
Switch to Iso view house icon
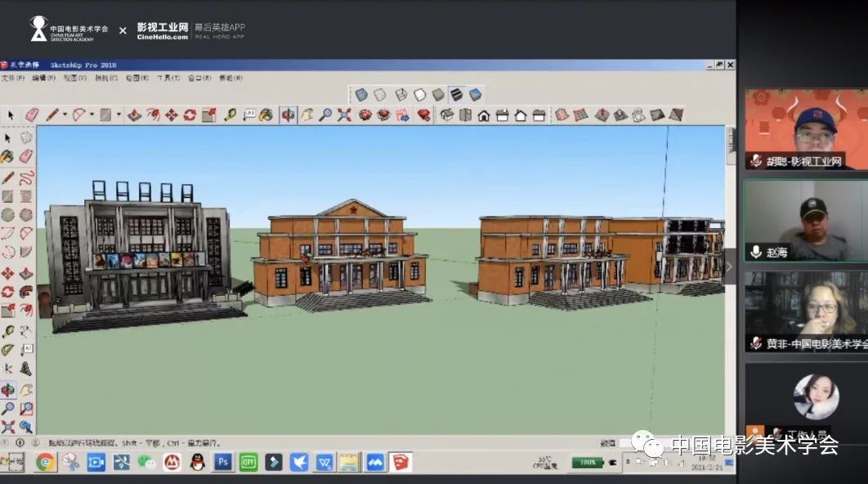(x=447, y=115)
